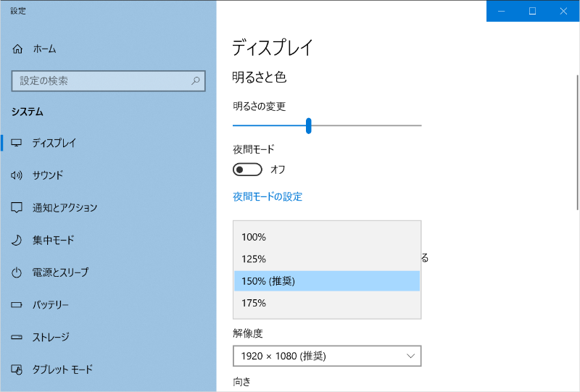The width and height of the screenshot is (580, 392).
Task: Open the resolution 1920 × 1080 dropdown
Action: (x=326, y=356)
